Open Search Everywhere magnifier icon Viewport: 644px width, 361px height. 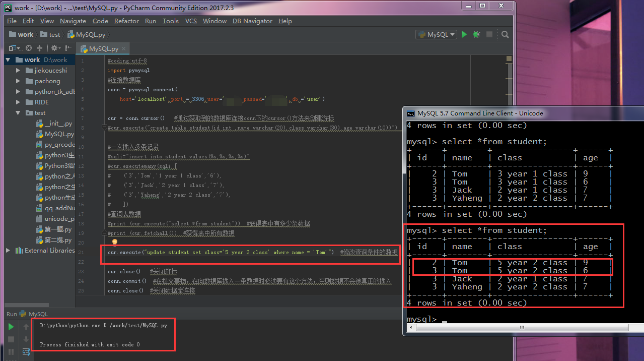(x=505, y=34)
